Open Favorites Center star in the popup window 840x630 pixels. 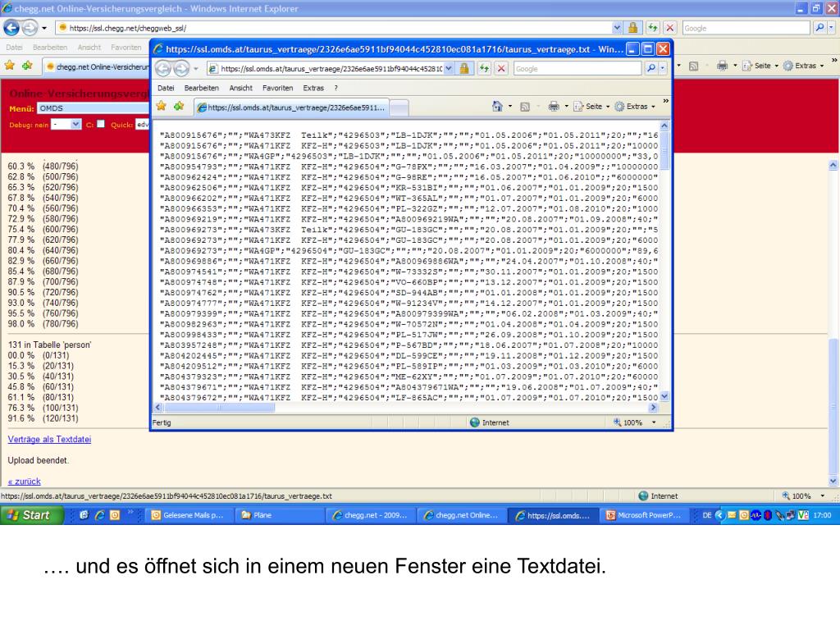coord(162,107)
